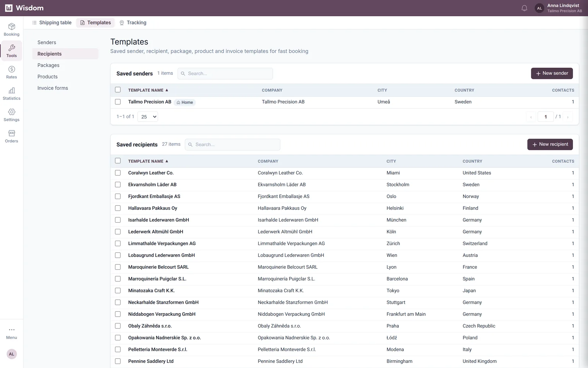588x368 pixels.
Task: Sort saved recipients by City column
Action: [x=391, y=161]
